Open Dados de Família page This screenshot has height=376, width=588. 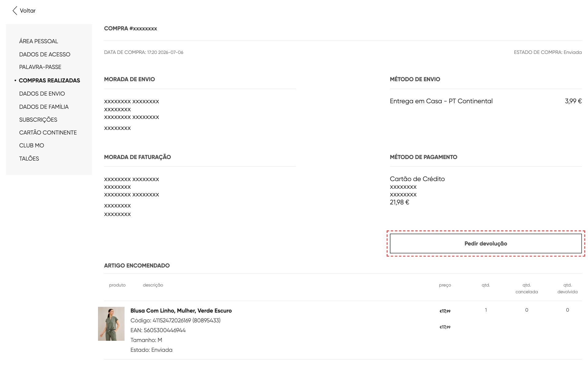coord(44,107)
